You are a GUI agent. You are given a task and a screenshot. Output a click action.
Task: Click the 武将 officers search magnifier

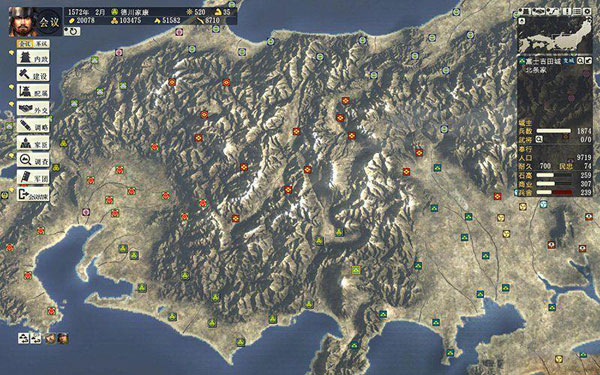click(539, 140)
